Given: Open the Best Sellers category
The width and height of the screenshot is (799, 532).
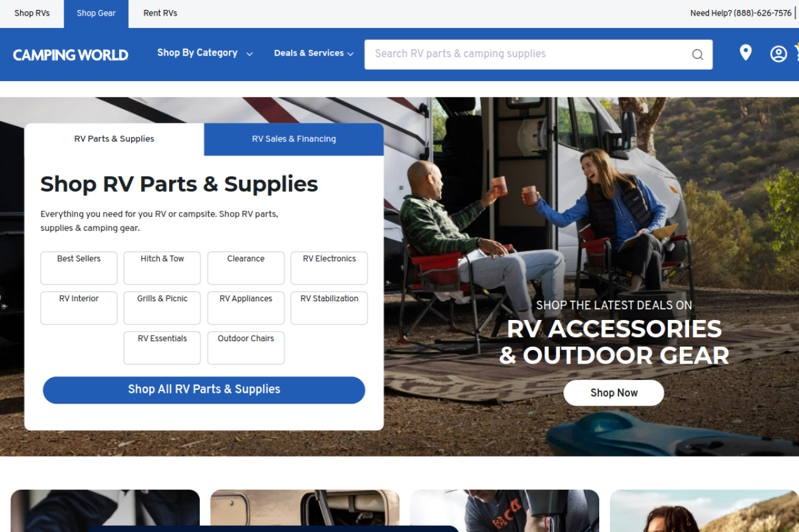Looking at the screenshot, I should point(79,268).
